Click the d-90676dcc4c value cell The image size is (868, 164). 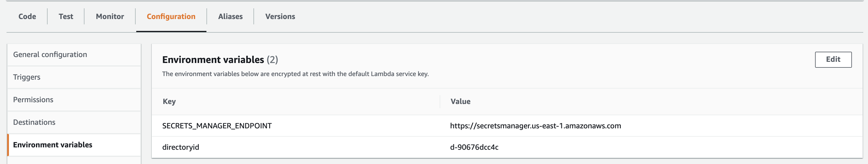click(474, 147)
